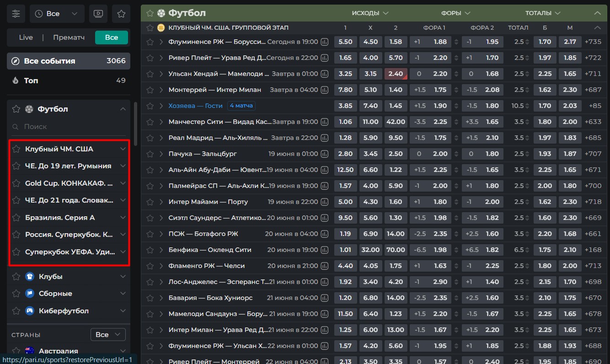The image size is (610, 364).
Task: Select the green Все tab
Action: click(111, 37)
